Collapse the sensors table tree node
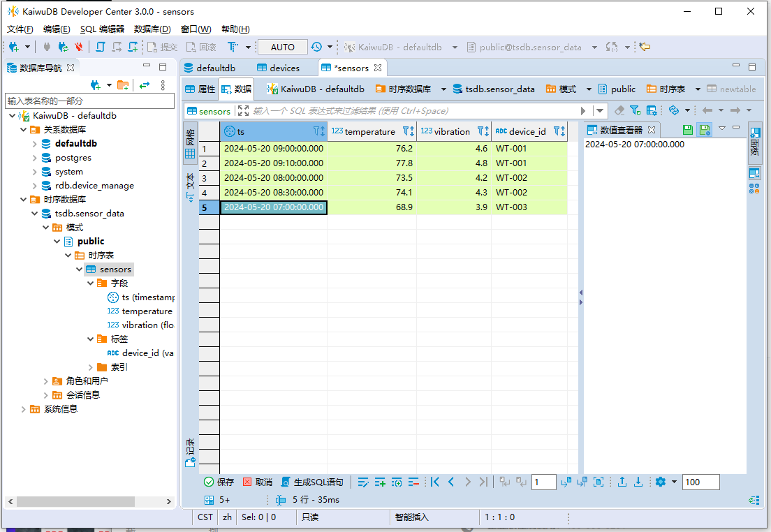Screen dimensions: 771x532 [79, 269]
